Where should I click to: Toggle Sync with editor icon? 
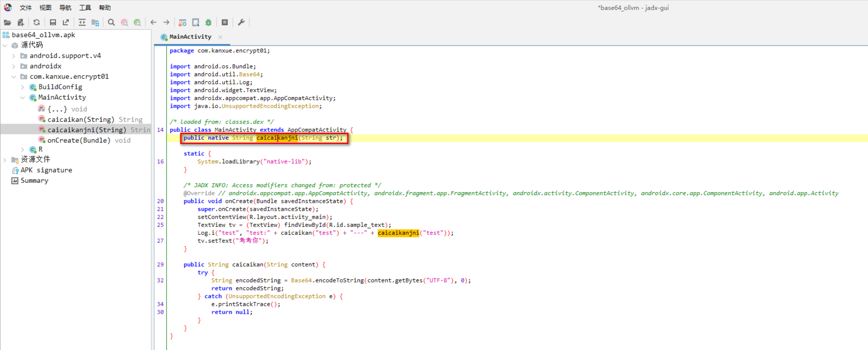[82, 22]
